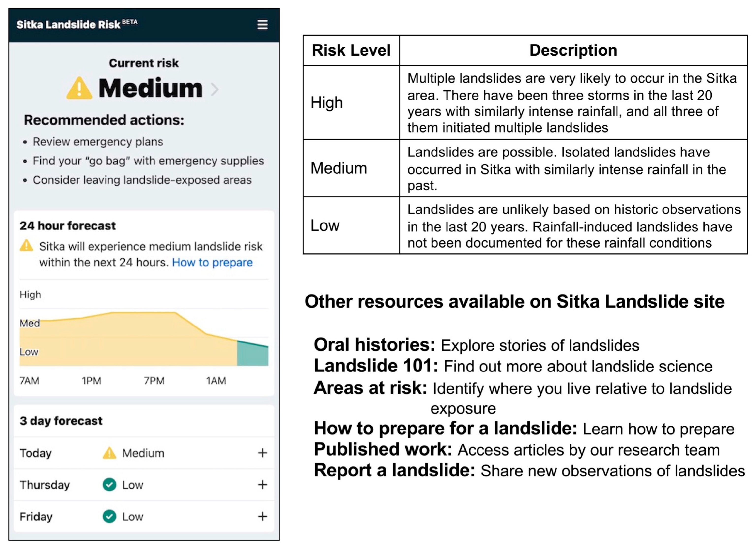The width and height of the screenshot is (756, 549).
Task: Open the hamburger menu icon
Action: (262, 25)
